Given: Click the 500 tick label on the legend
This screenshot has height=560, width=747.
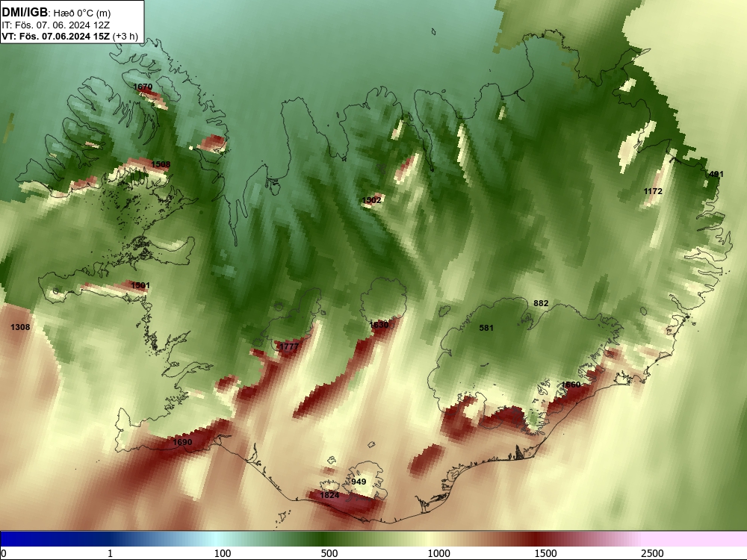Looking at the screenshot, I should (329, 553).
